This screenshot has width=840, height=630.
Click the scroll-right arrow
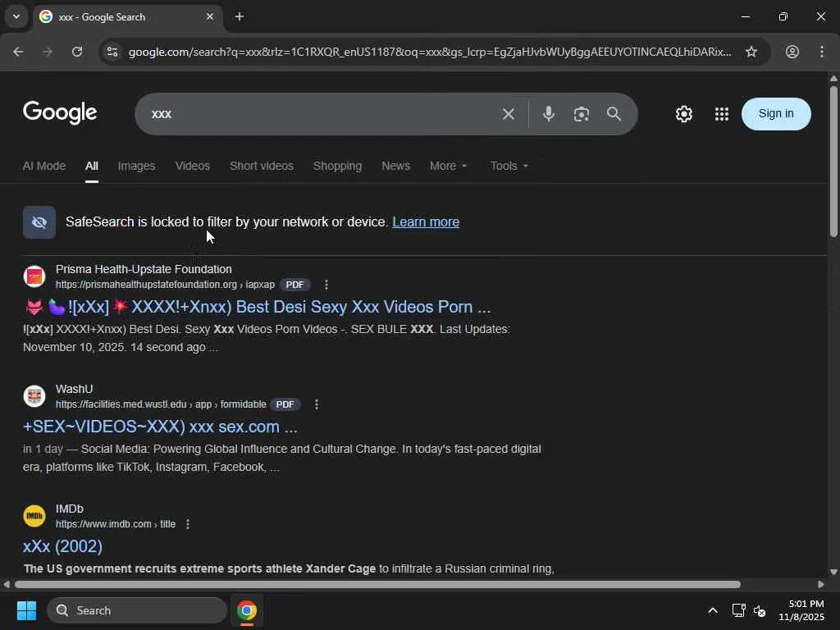click(820, 584)
